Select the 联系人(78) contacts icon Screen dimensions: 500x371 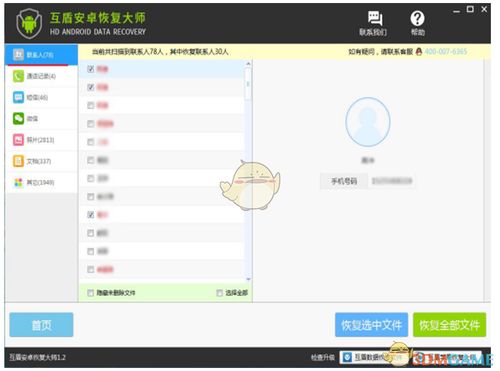pyautogui.click(x=18, y=54)
